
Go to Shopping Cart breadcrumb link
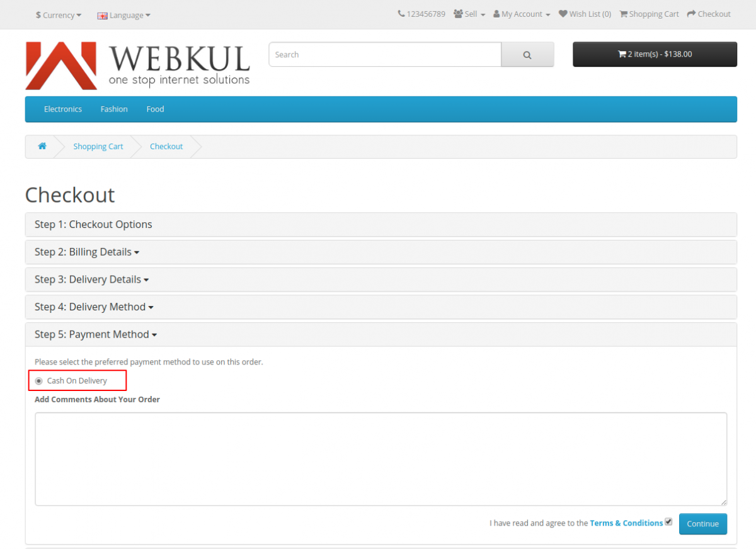(x=98, y=146)
